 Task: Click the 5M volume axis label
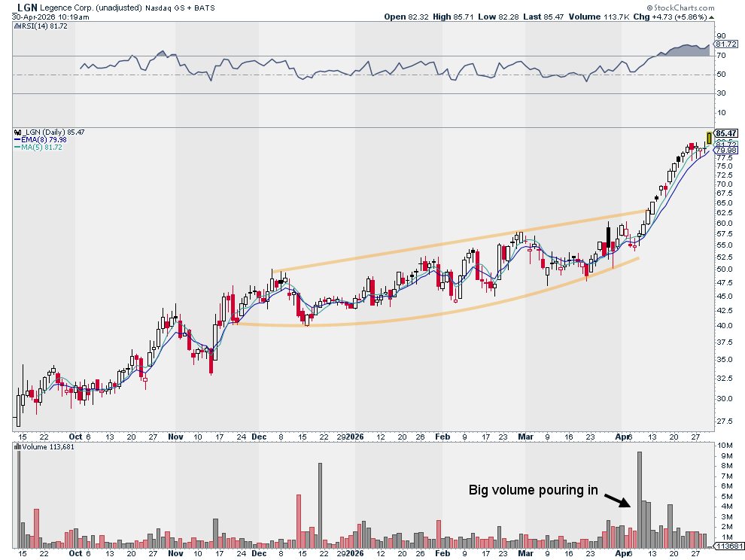pos(727,496)
